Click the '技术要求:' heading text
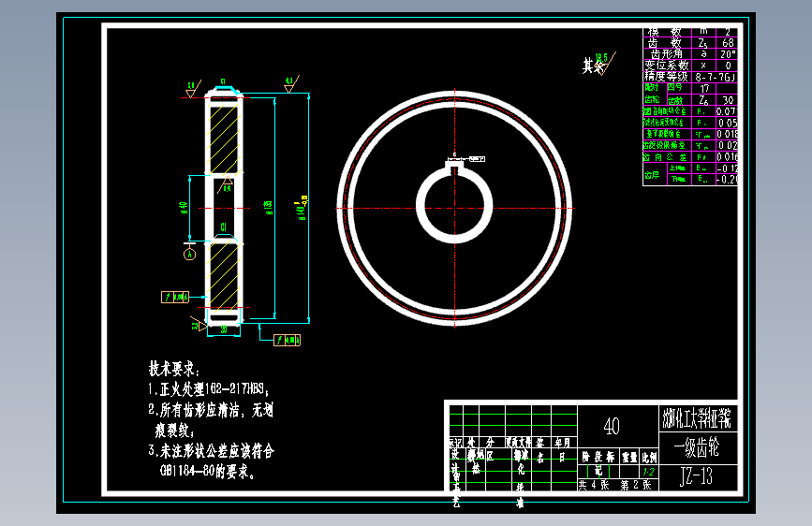 pyautogui.click(x=174, y=369)
